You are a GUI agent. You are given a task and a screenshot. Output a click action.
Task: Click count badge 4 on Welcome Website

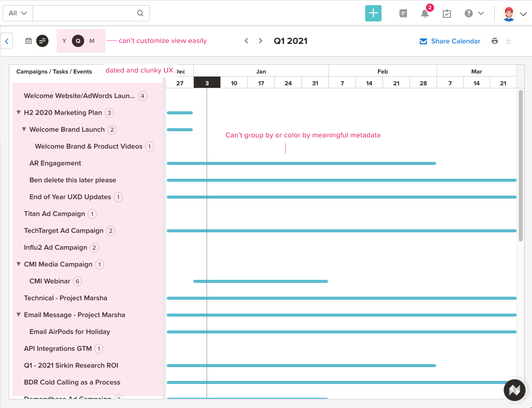(142, 96)
